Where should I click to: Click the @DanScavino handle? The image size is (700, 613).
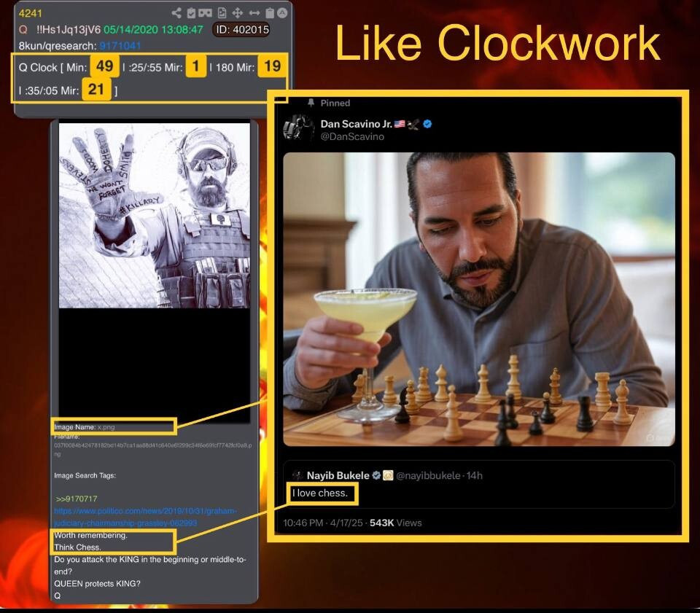tap(351, 136)
